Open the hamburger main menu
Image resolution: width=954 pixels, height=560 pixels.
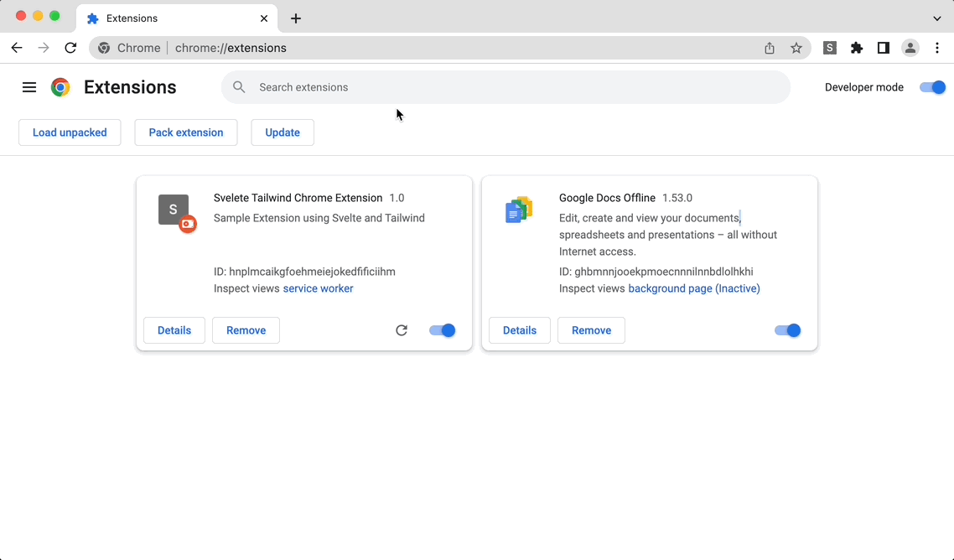point(29,87)
